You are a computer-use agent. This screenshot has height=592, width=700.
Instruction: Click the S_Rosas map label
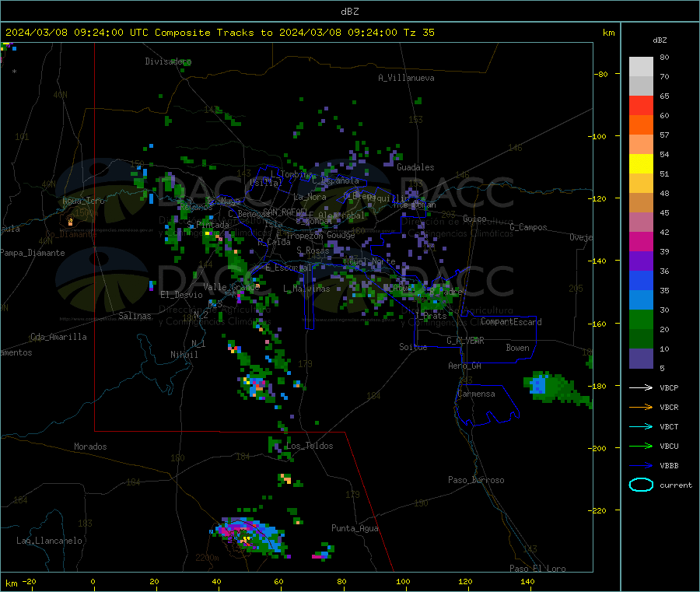tap(313, 250)
